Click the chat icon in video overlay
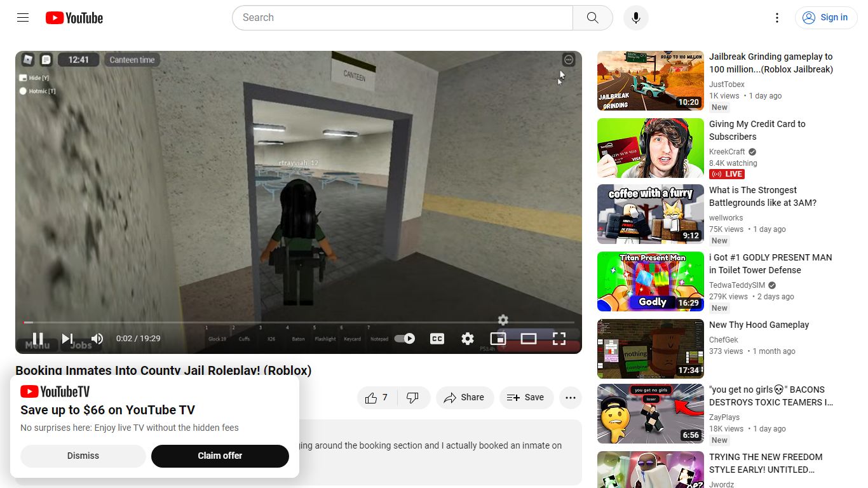The height and width of the screenshot is (488, 868). [x=46, y=60]
